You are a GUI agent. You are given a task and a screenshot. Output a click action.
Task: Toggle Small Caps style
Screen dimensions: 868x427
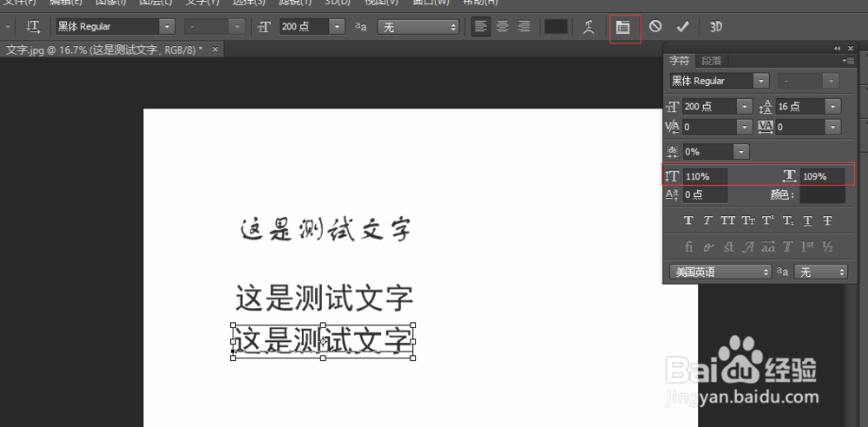click(748, 220)
